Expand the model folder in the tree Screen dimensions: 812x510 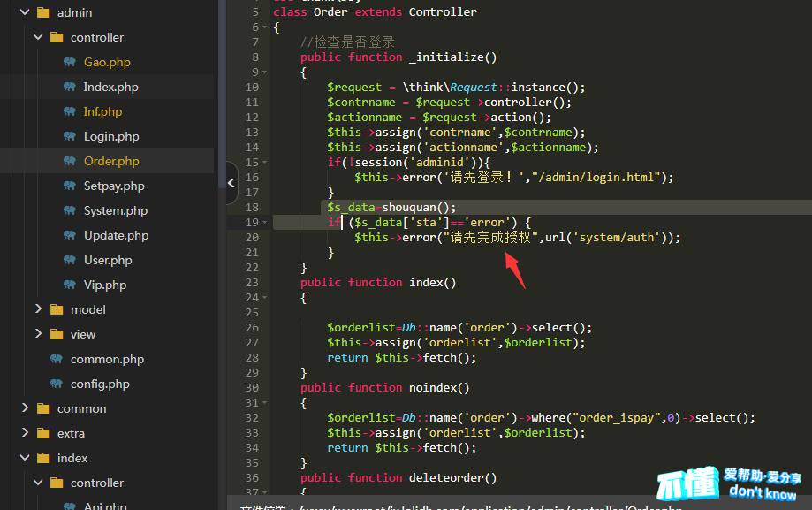pyautogui.click(x=38, y=310)
